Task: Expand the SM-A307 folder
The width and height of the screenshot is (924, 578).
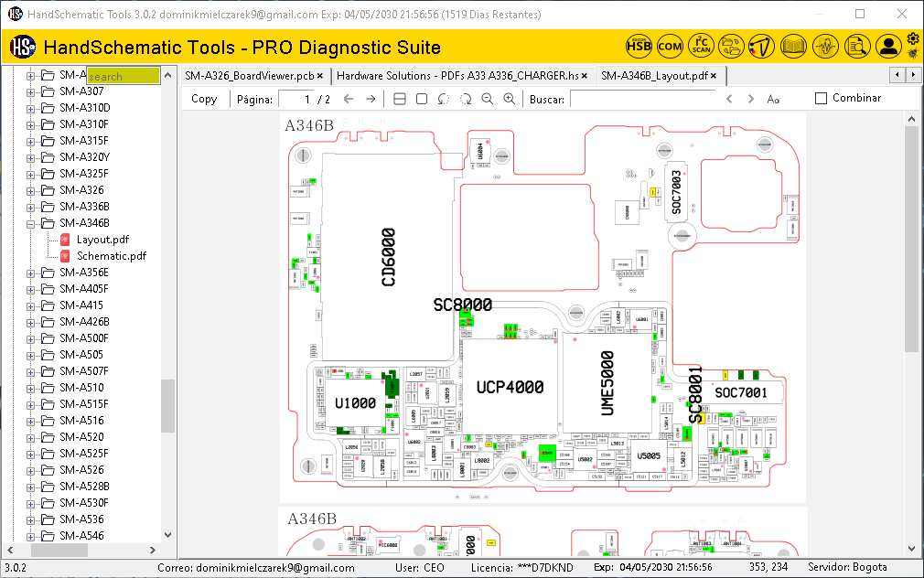Action: (30, 92)
